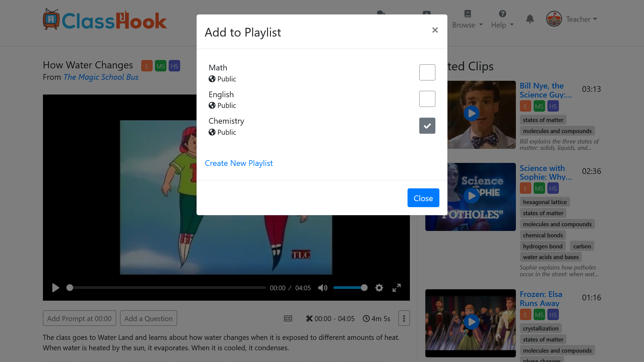Click the scissors clip range 00:00 - 04:05
The image size is (644, 362).
pyautogui.click(x=330, y=319)
